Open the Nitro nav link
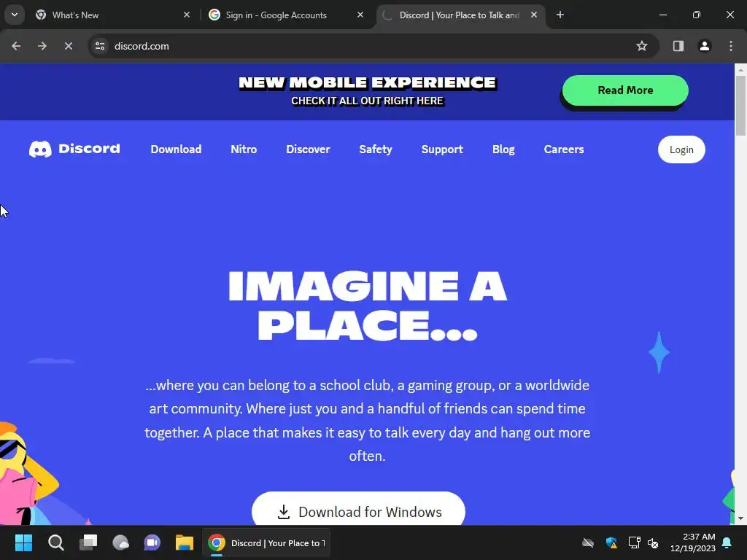Image resolution: width=747 pixels, height=560 pixels. click(x=244, y=149)
